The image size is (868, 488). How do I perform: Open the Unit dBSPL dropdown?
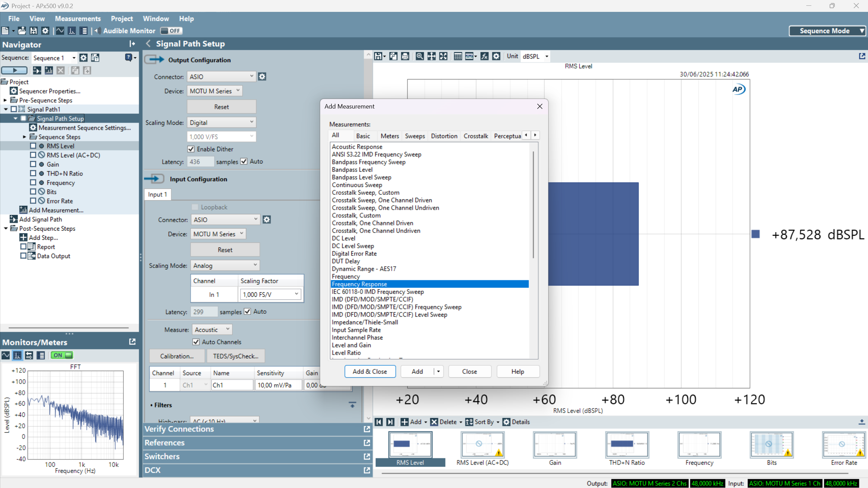point(535,56)
